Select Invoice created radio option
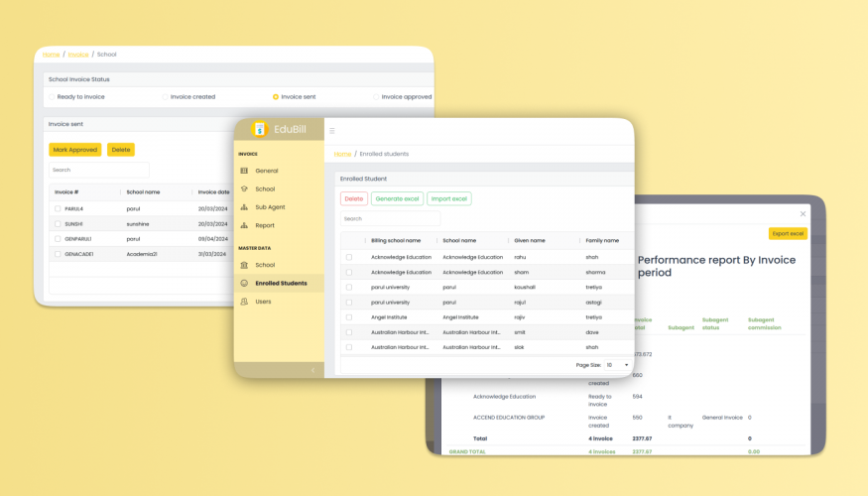This screenshot has height=496, width=868. (x=165, y=97)
